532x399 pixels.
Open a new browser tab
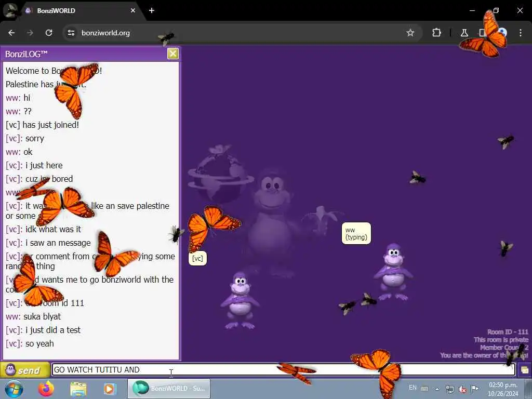tap(152, 10)
